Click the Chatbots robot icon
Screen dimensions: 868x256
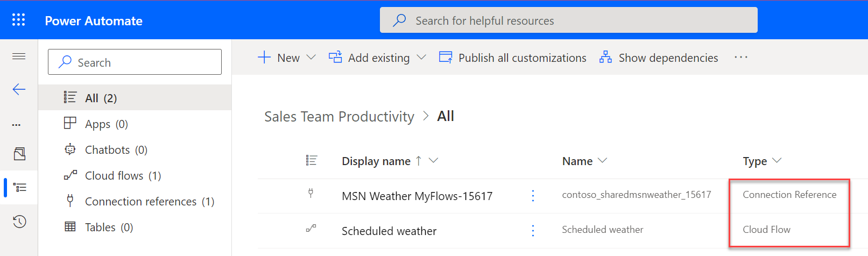point(70,149)
